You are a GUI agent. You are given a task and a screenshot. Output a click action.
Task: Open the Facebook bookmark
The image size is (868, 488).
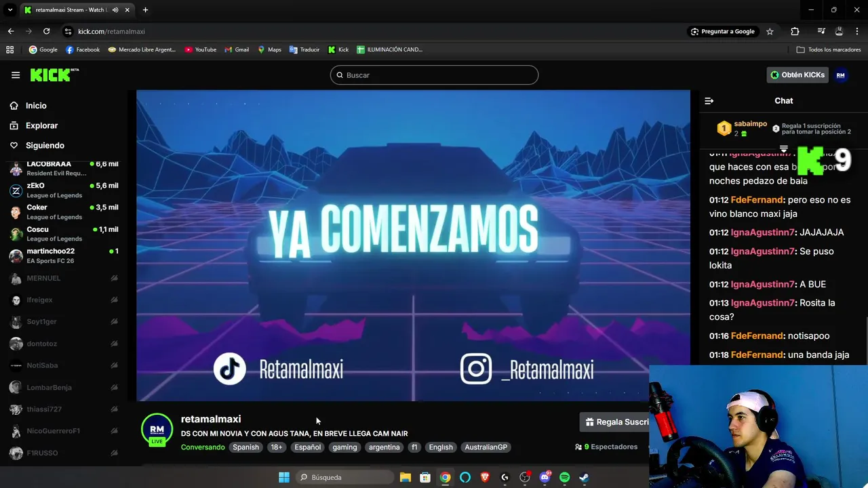[x=83, y=49]
